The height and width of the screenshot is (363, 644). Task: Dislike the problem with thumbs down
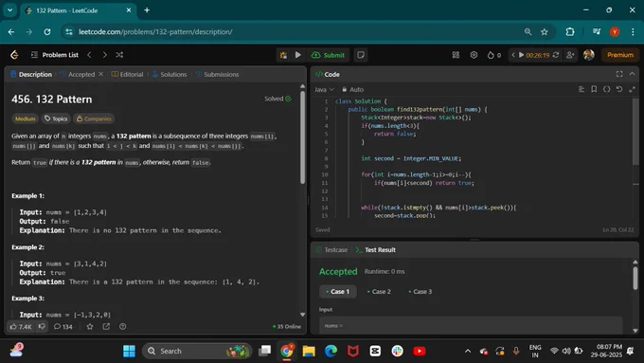tap(42, 326)
